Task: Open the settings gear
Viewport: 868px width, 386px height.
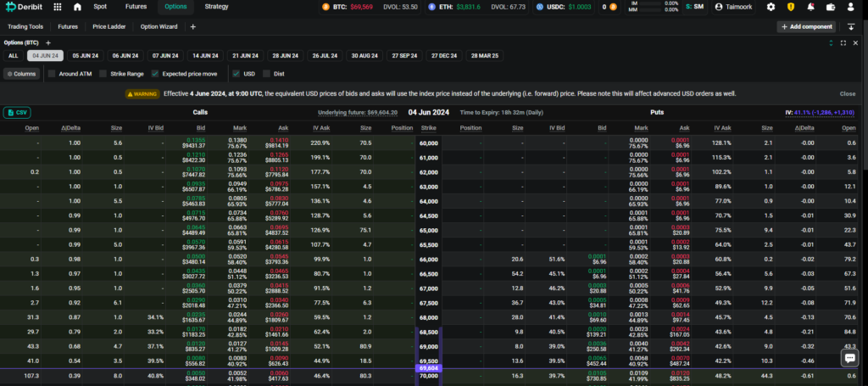Action: point(771,7)
